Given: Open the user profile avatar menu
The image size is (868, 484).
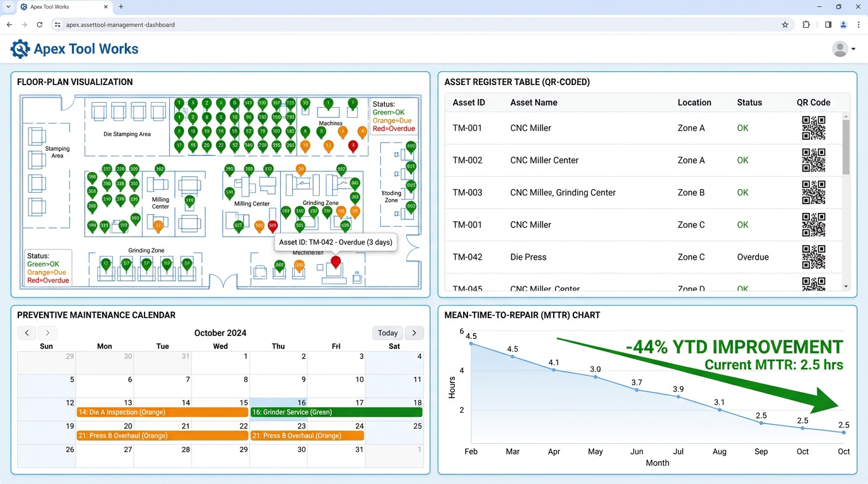Looking at the screenshot, I should click(x=843, y=49).
